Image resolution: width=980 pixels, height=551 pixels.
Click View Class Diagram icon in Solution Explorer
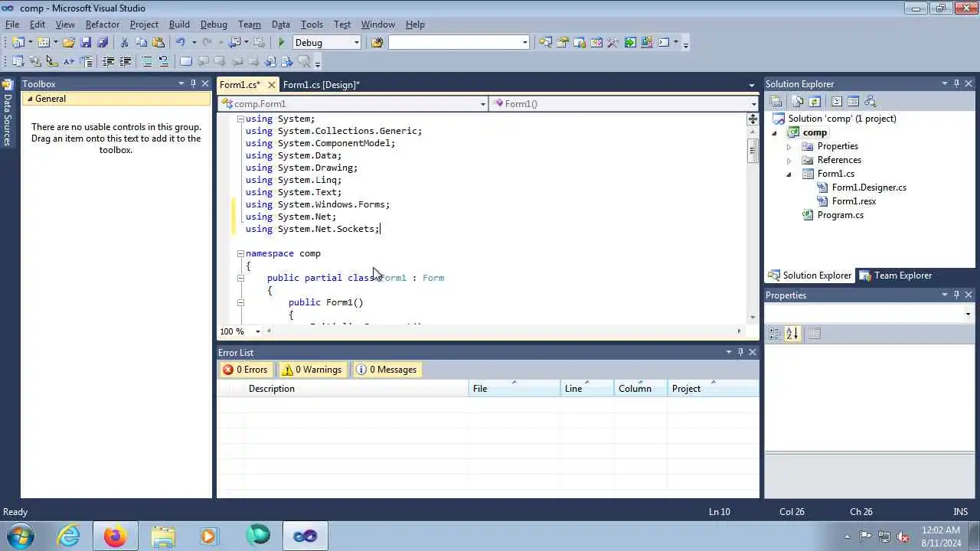point(870,101)
